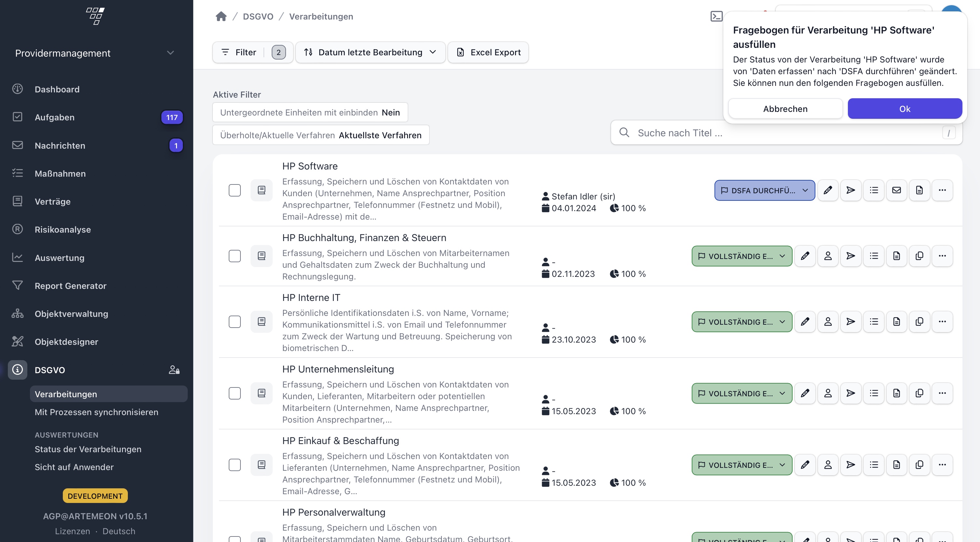Expand Datum letzte Bearbeitung sort dropdown

(370, 52)
